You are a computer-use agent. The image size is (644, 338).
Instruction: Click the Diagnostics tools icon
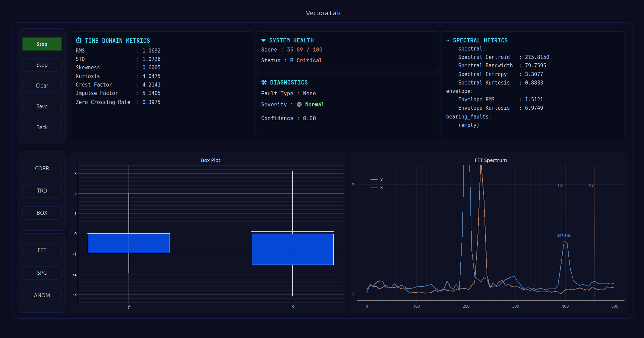pos(264,82)
